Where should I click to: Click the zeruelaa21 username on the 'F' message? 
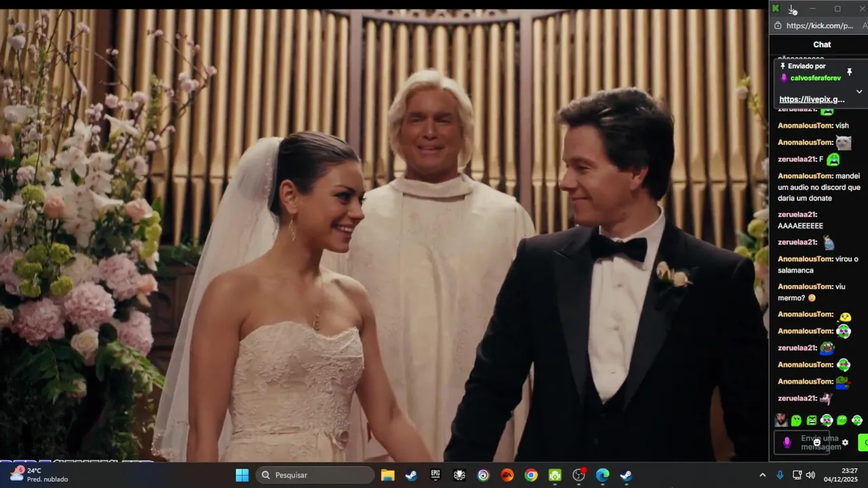797,159
